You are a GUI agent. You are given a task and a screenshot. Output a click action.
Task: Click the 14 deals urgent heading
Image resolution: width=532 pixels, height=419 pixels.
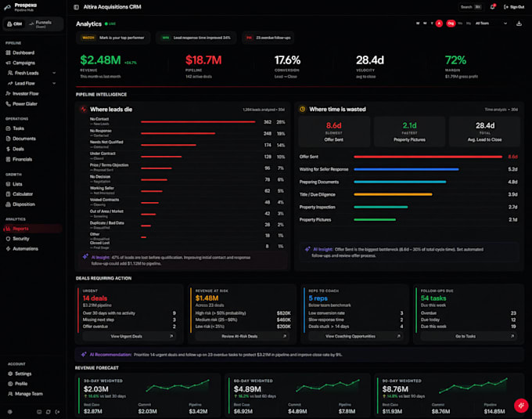[x=95, y=298]
